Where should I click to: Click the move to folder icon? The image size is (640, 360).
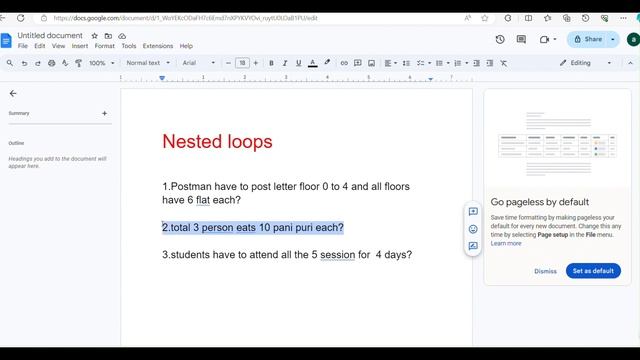tap(108, 36)
